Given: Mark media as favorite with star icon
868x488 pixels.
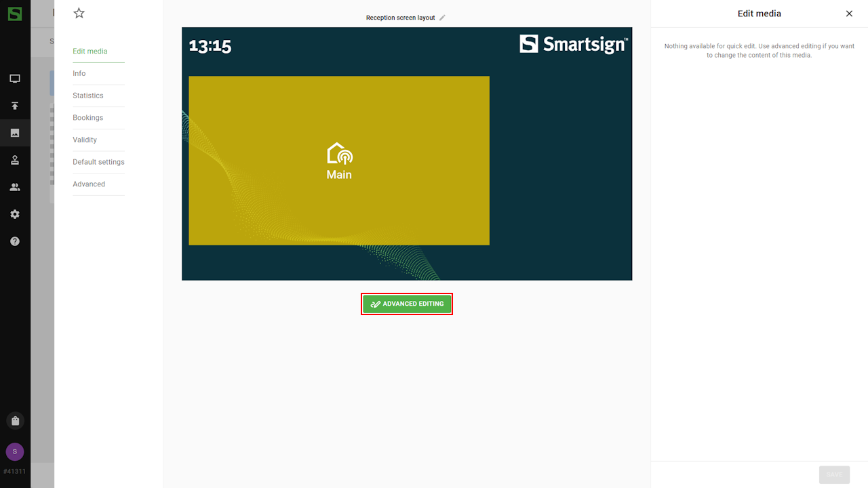Looking at the screenshot, I should [x=79, y=13].
